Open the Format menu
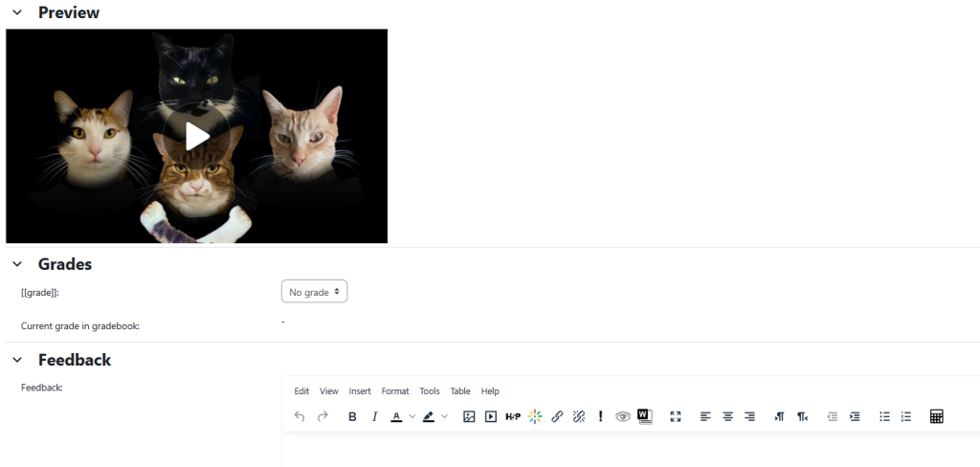 [x=394, y=391]
